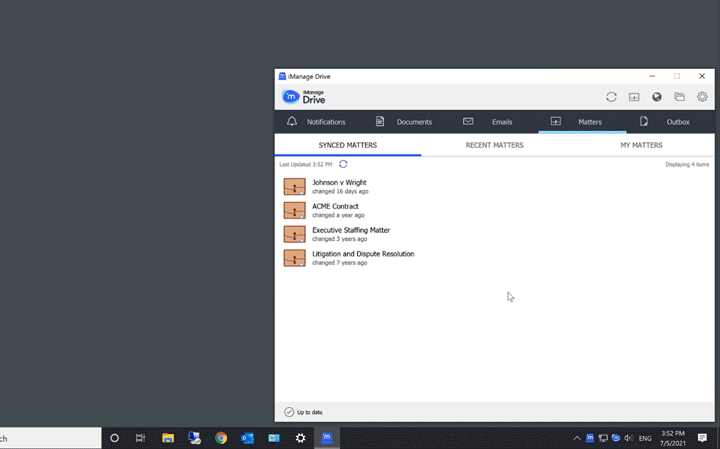720x449 pixels.
Task: Click the iManage Drive logo
Action: point(304,97)
